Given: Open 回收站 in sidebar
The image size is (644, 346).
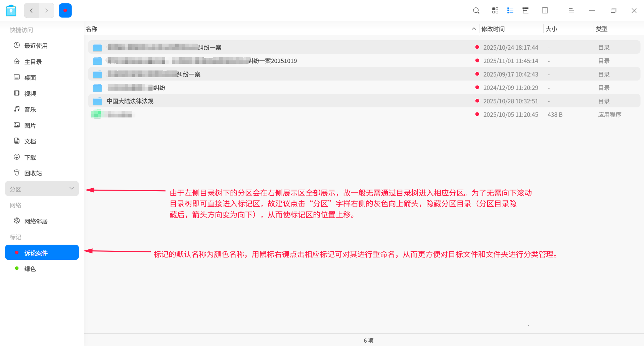Looking at the screenshot, I should 42,173.
